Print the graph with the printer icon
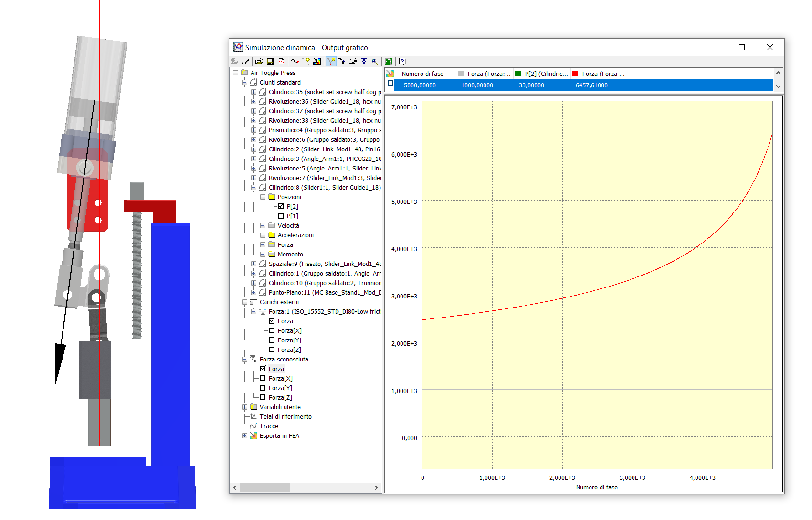This screenshot has width=812, height=520. click(x=353, y=61)
